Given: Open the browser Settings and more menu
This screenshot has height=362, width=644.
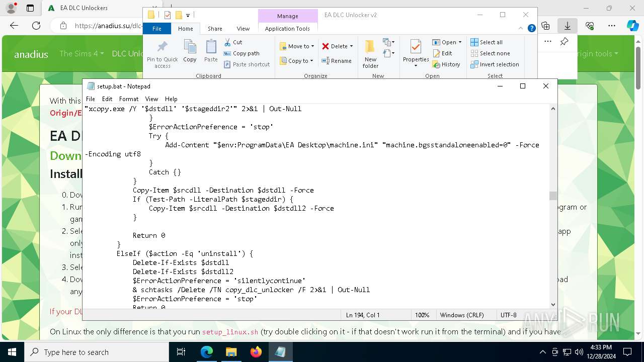Looking at the screenshot, I should [x=611, y=26].
